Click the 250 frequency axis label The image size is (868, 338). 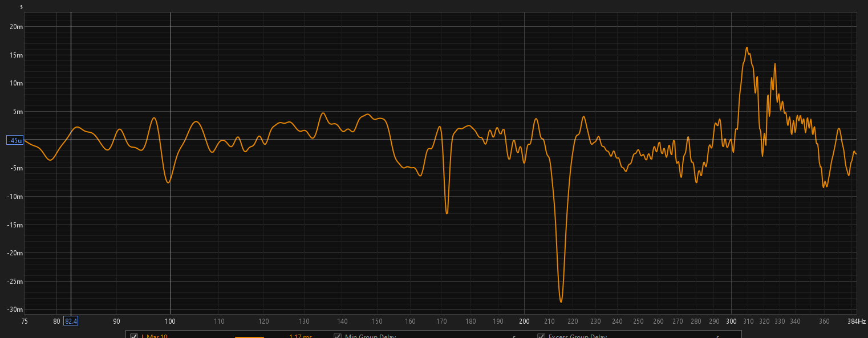(638, 321)
